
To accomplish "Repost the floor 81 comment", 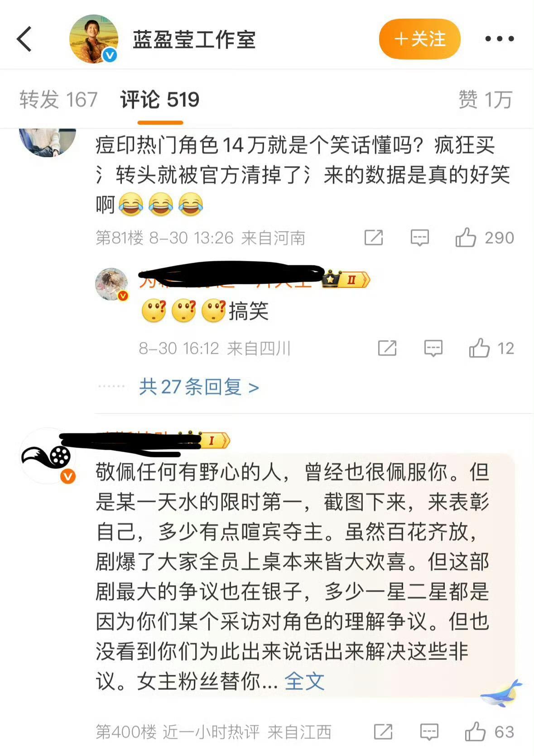I will (374, 237).
